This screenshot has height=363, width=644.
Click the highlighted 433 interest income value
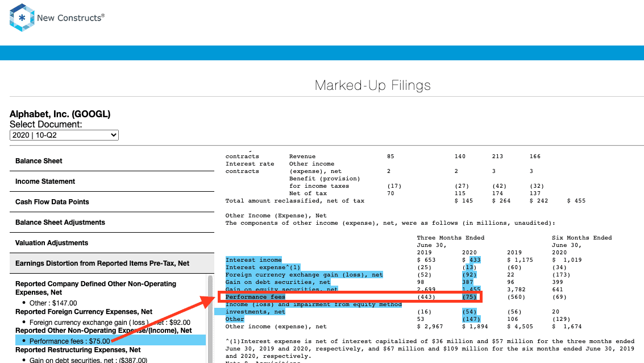tap(475, 260)
